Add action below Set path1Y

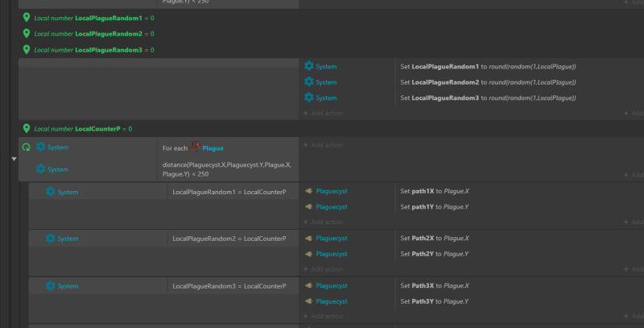[323, 222]
